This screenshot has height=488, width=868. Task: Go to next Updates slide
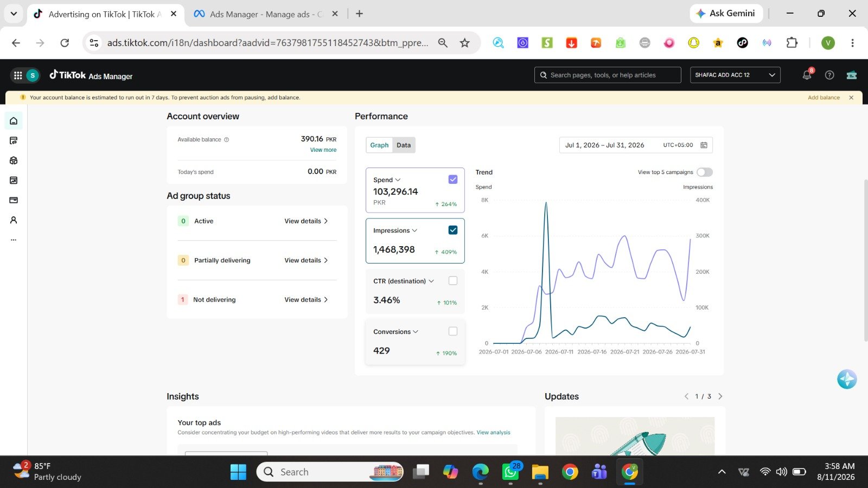pos(720,396)
